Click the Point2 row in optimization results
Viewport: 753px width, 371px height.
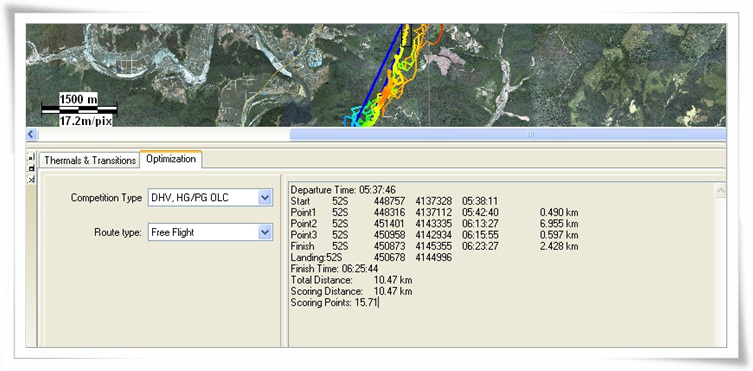[435, 224]
